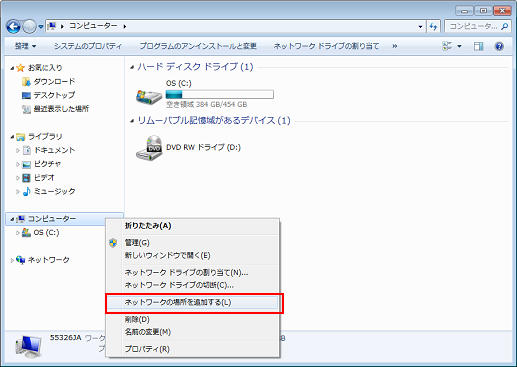Click 空き領域 384 GB/454 GB text
Viewport: 517px width, 367px height.
click(207, 105)
